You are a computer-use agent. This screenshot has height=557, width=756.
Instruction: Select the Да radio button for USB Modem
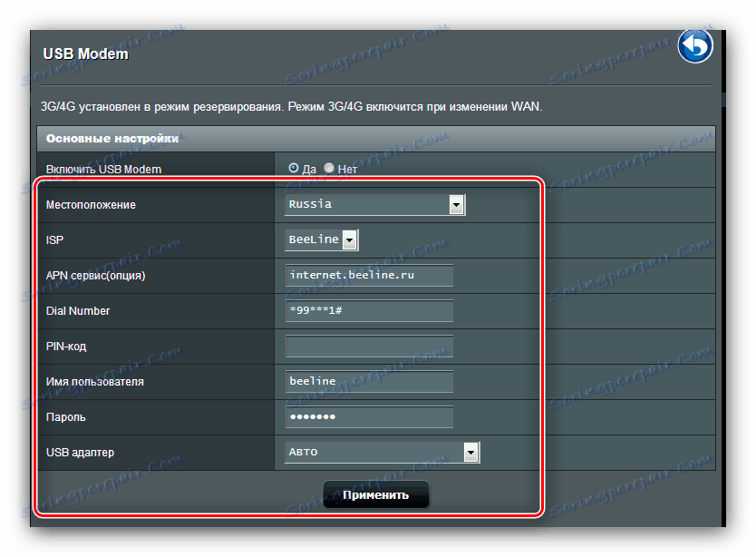tap(294, 168)
